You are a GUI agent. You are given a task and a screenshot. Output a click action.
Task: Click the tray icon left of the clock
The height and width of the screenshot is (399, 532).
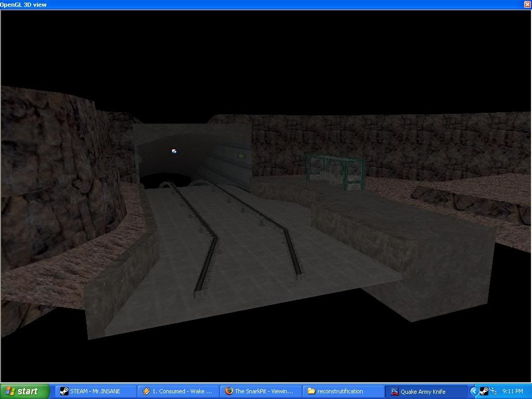493,391
